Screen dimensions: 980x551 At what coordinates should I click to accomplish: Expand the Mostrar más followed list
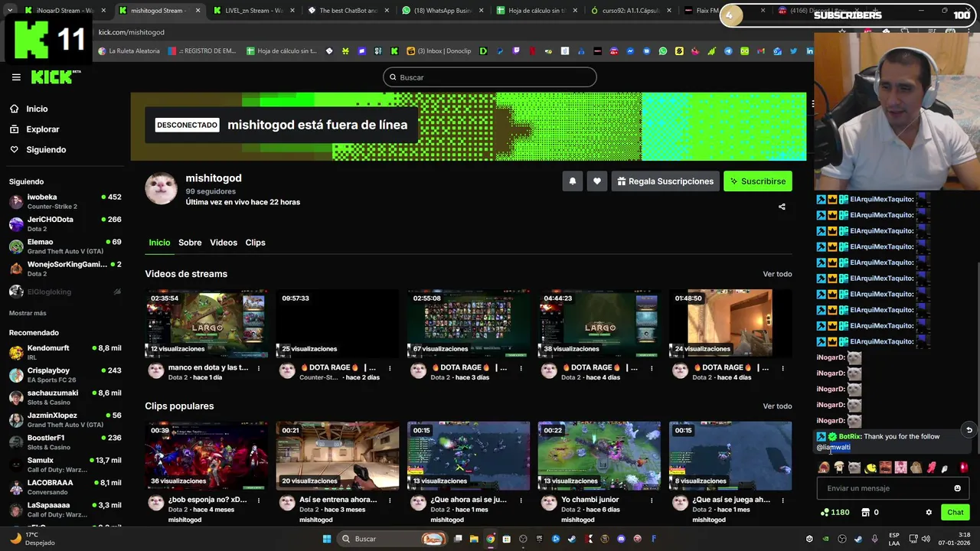pyautogui.click(x=28, y=313)
